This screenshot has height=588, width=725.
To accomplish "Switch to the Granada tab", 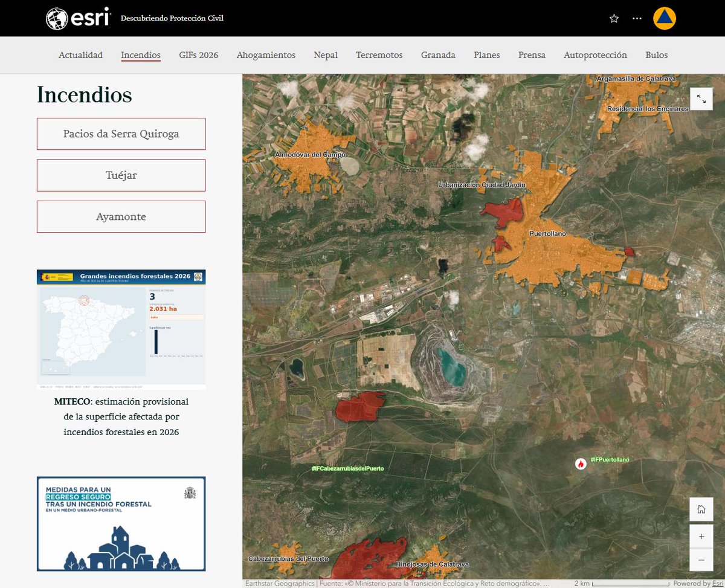I will point(438,55).
